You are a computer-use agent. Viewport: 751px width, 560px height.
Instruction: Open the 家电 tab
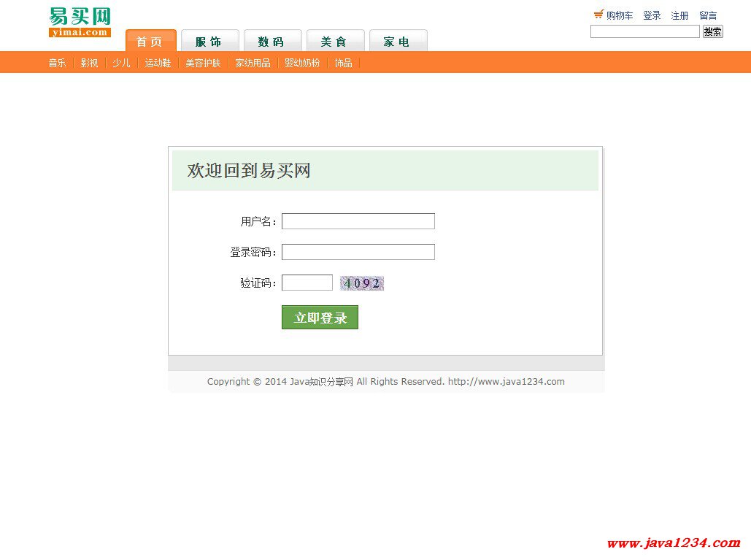click(398, 42)
